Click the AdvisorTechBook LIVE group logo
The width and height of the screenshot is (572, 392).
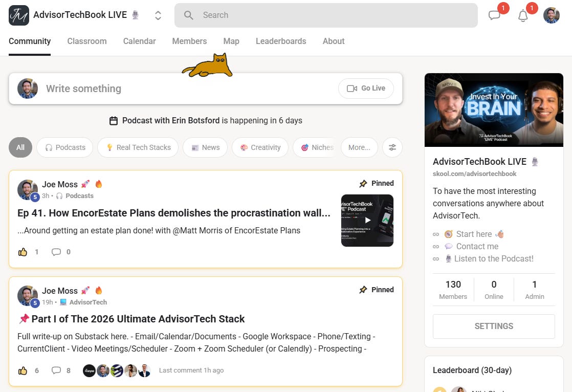click(x=19, y=15)
